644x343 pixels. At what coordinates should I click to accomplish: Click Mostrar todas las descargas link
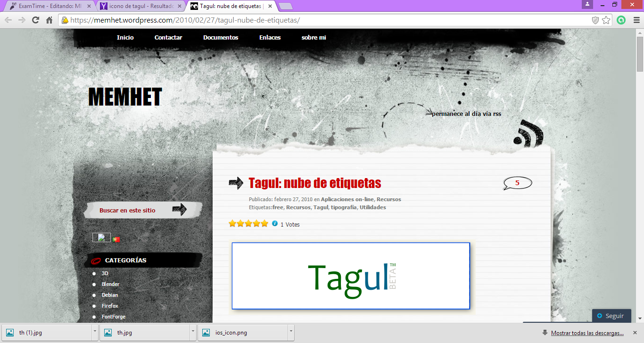(587, 333)
